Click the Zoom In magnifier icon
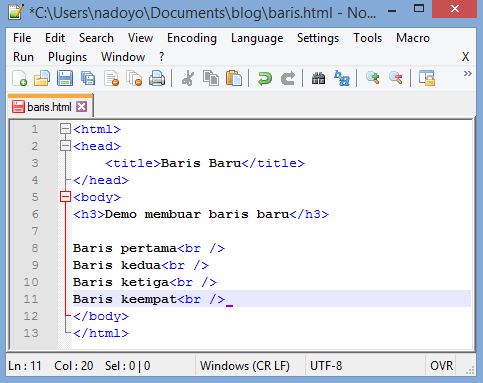The width and height of the screenshot is (483, 383). (x=372, y=78)
